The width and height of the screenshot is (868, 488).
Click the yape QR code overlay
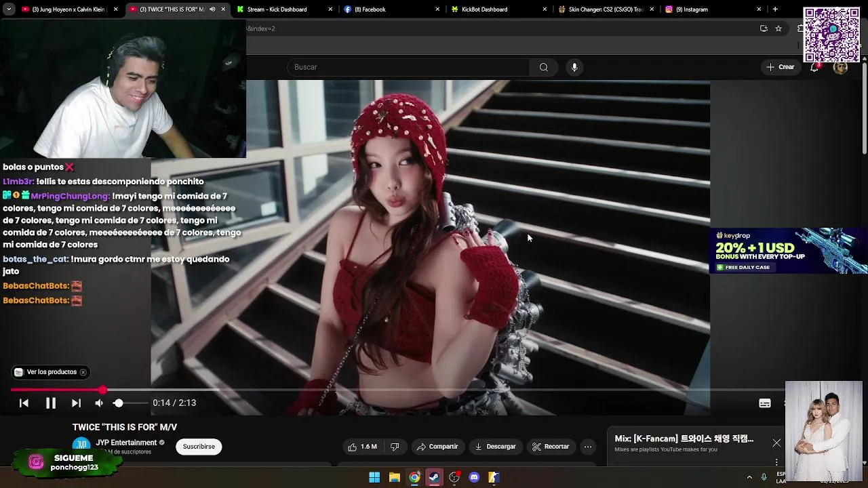coord(831,35)
